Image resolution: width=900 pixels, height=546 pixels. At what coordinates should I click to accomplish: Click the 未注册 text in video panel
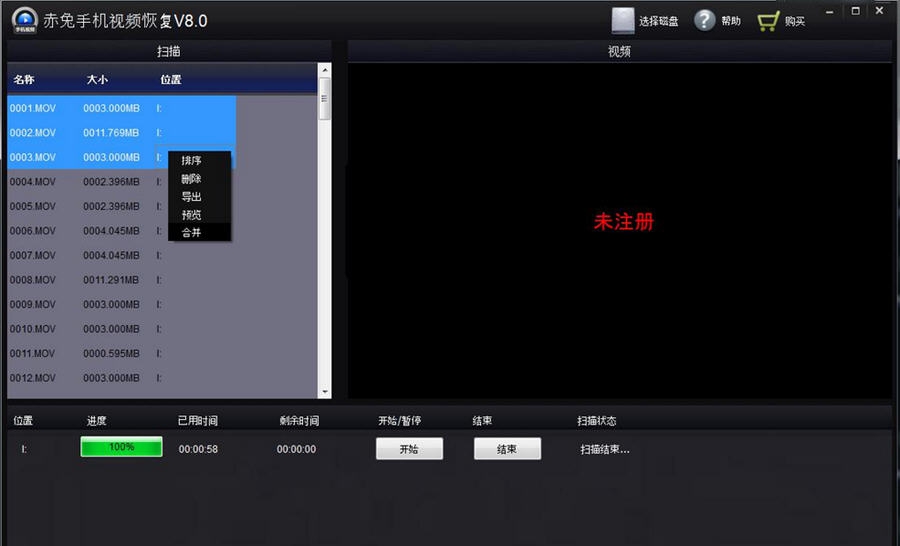tap(624, 222)
